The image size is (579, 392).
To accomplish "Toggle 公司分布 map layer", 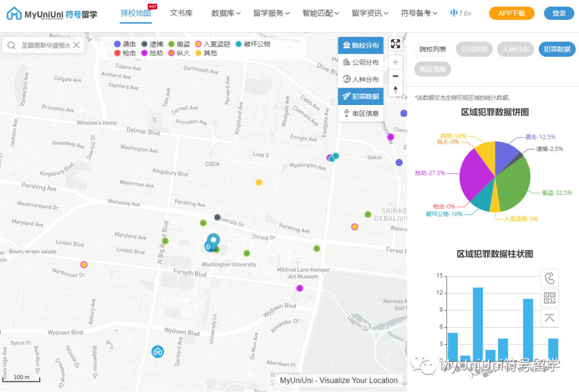I will [361, 62].
